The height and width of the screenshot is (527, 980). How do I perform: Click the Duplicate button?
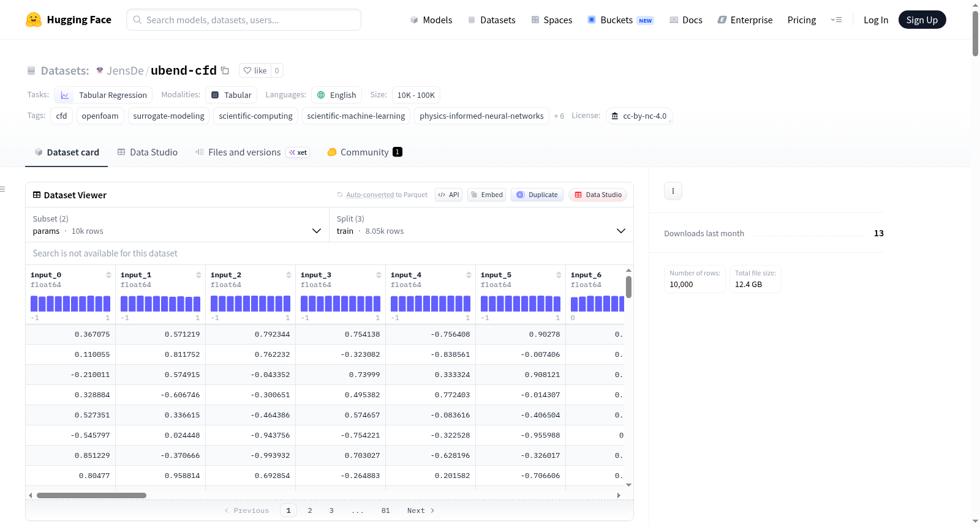[x=537, y=195]
